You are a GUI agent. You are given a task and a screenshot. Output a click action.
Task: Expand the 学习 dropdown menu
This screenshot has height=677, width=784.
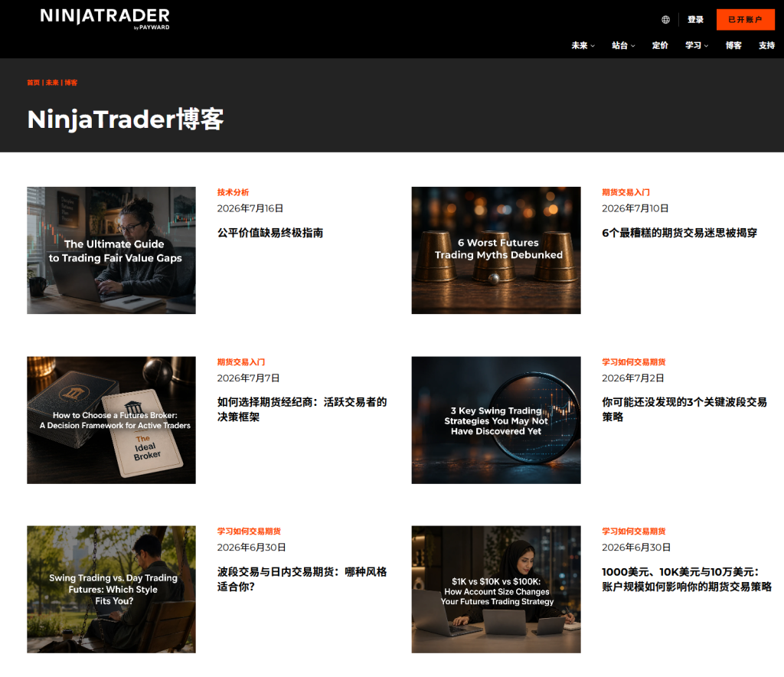697,45
